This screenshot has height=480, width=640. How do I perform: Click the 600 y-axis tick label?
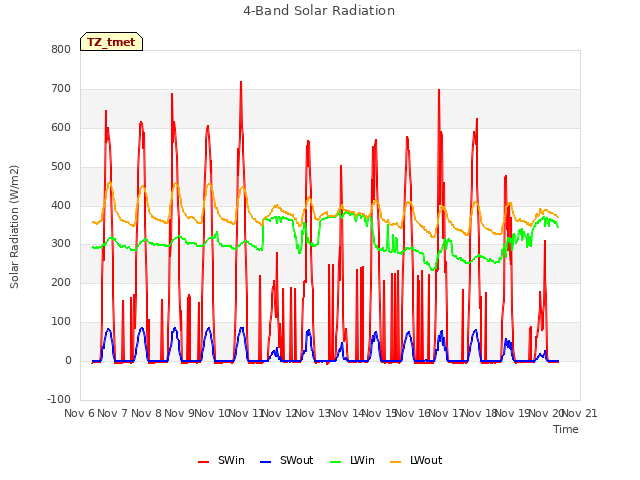(61, 127)
